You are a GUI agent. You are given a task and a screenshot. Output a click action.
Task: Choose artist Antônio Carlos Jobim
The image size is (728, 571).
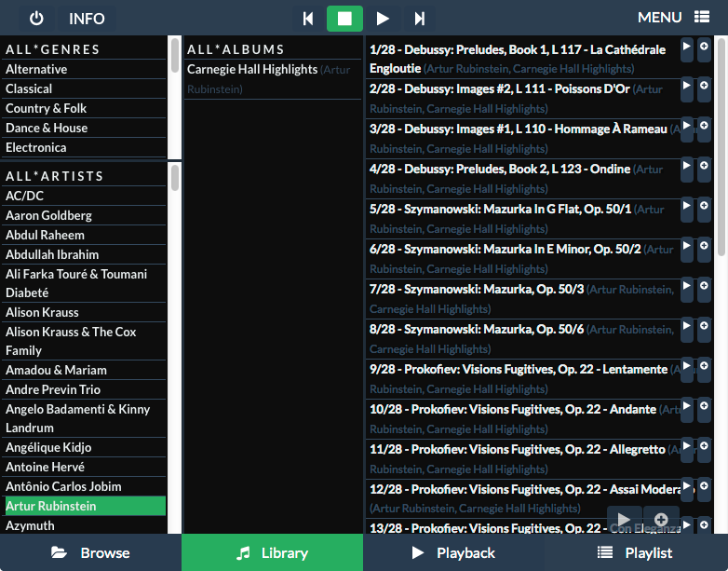pos(84,486)
